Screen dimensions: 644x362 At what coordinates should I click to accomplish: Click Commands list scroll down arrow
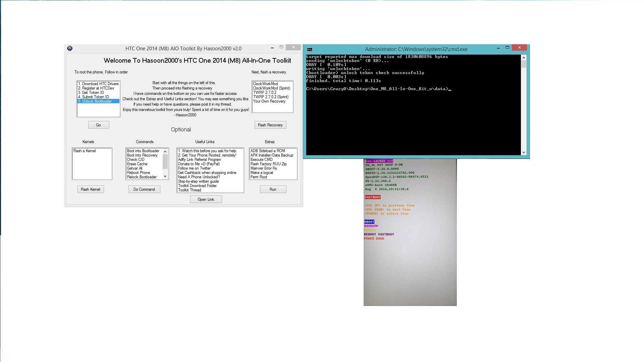(165, 176)
